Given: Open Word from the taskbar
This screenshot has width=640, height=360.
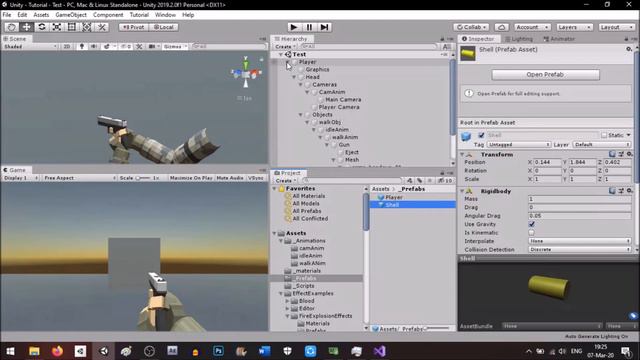Looking at the screenshot, I should pos(264,351).
